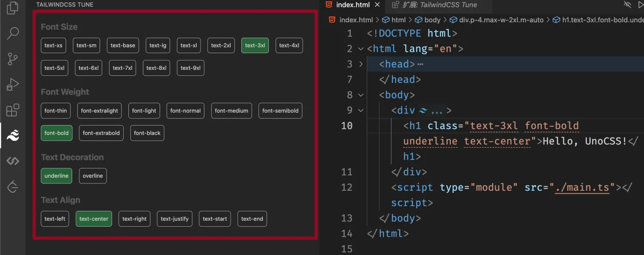The image size is (644, 255).
Task: Click the linked angle brackets activity bar icon
Action: pos(13,161)
